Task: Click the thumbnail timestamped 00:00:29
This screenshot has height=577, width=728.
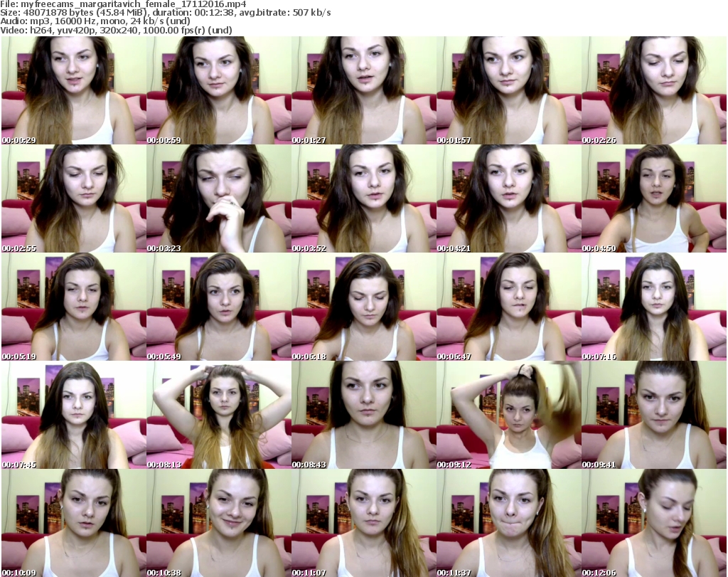Action: click(x=73, y=90)
